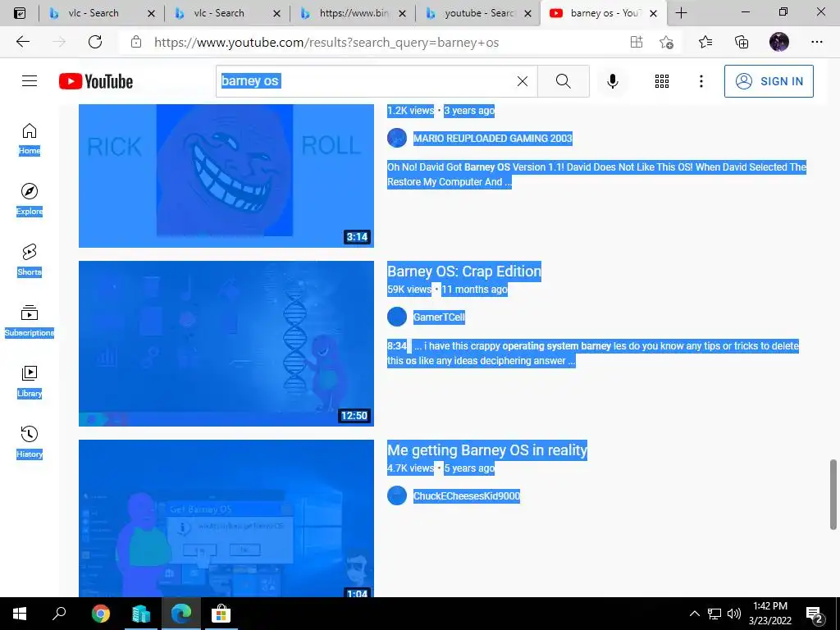Click the address bar URL

coord(326,43)
